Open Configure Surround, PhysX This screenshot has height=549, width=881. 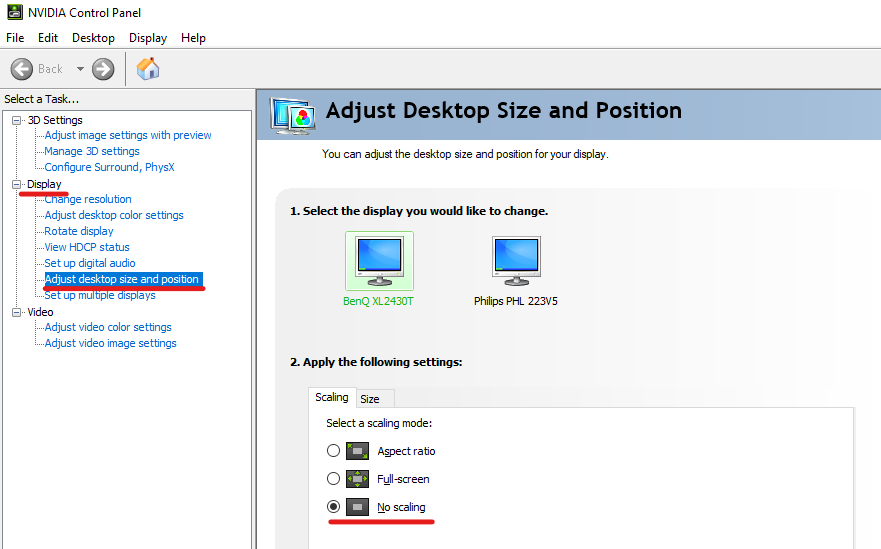(110, 167)
